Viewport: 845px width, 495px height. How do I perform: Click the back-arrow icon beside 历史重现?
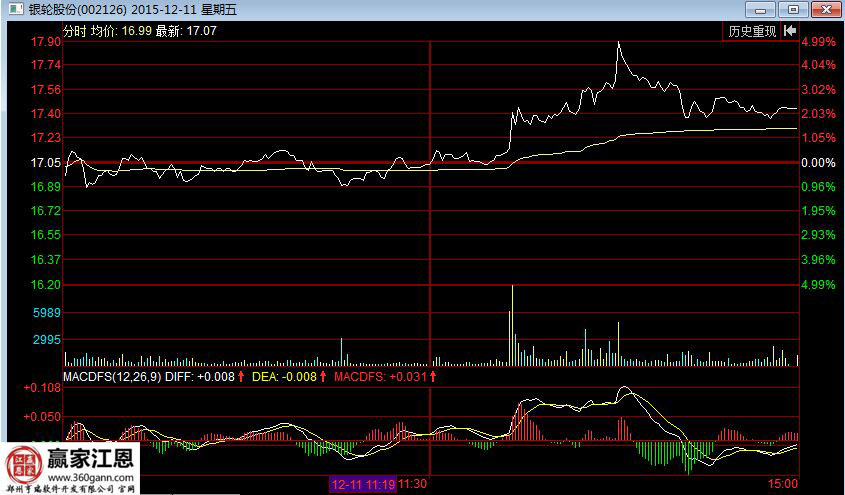tap(790, 31)
